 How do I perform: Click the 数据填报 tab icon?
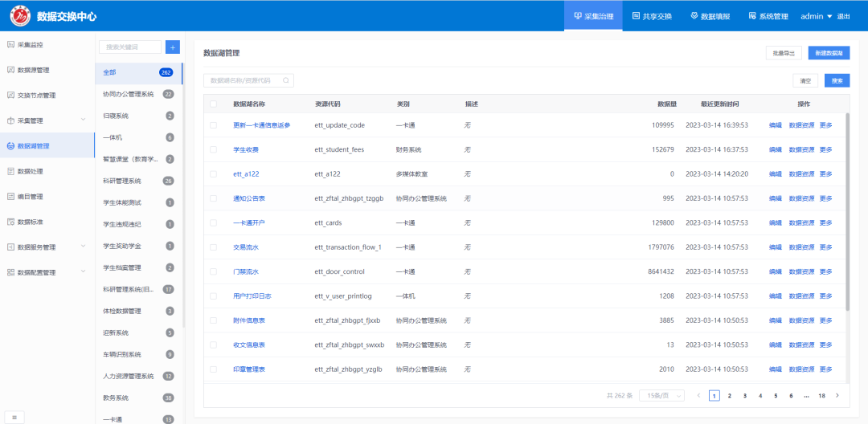694,16
